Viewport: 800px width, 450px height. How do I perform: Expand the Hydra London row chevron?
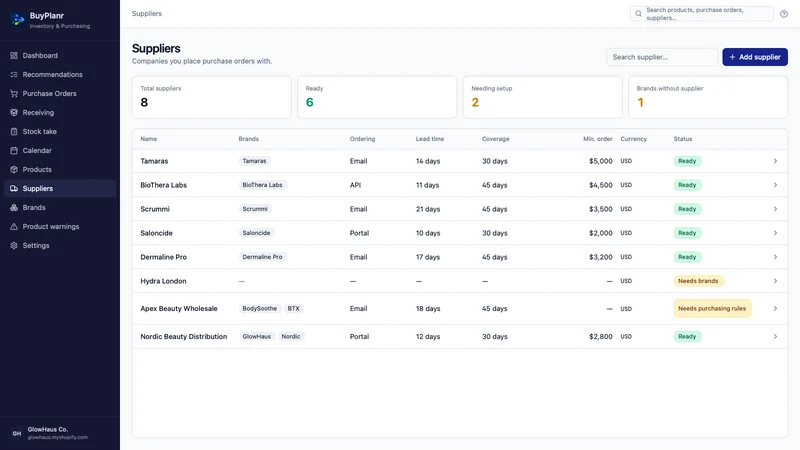pos(775,281)
